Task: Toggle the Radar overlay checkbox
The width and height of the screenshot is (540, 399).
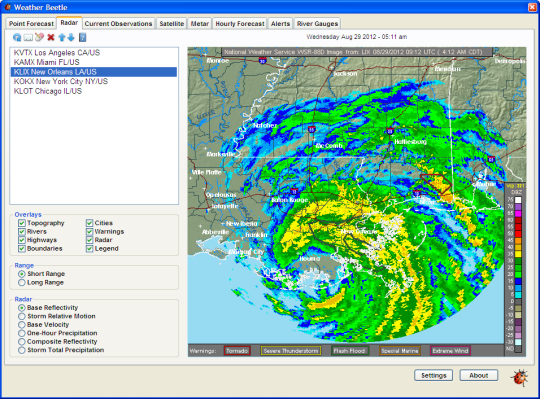Action: (90, 240)
